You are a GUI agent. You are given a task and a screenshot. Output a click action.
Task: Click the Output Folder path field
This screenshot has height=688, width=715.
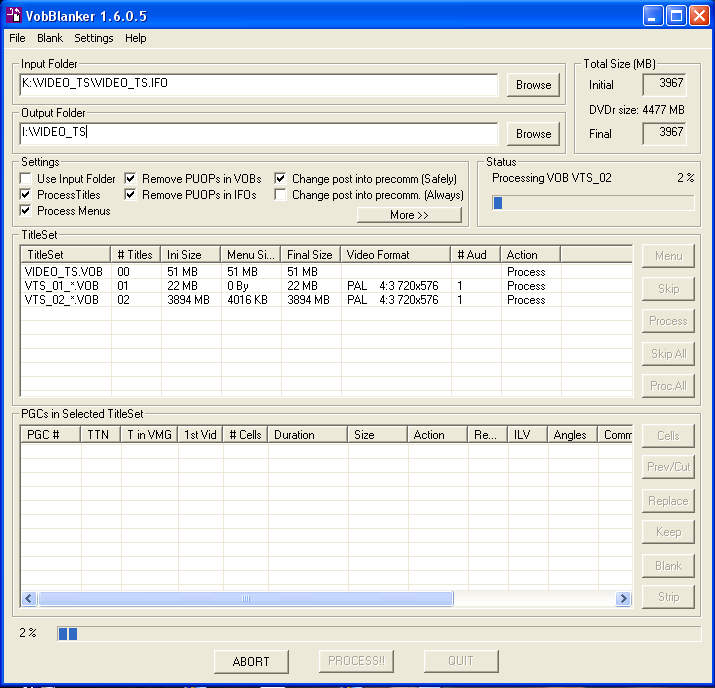(x=259, y=133)
